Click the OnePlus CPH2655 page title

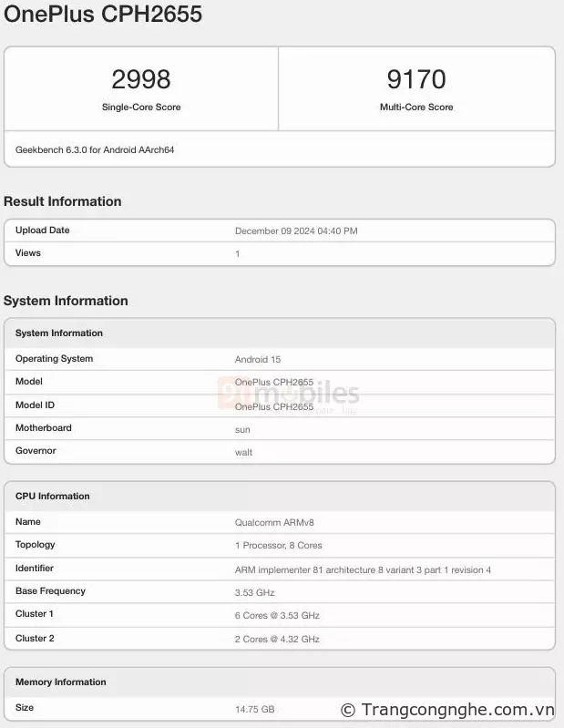[103, 15]
